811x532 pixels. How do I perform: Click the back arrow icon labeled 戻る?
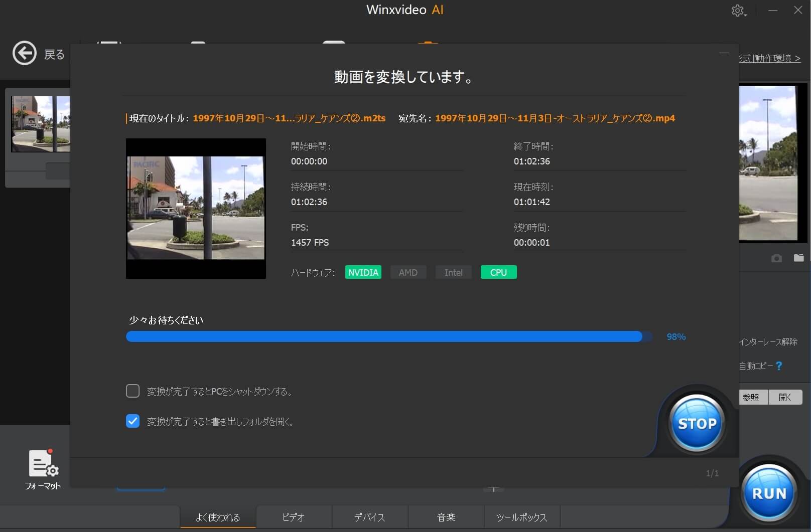(x=25, y=53)
